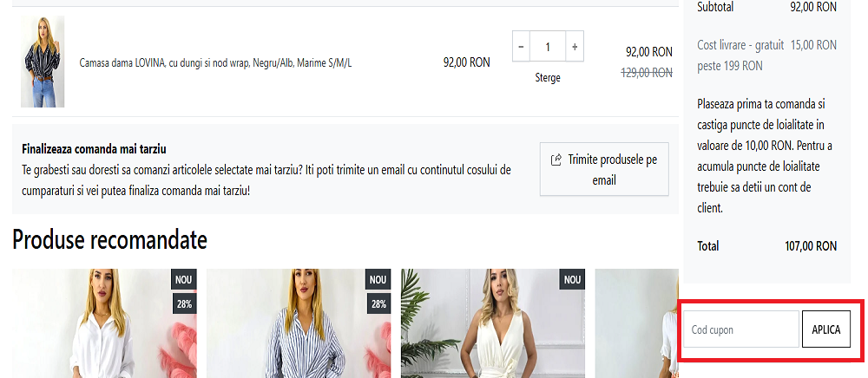Screen dimensions: 868x378
Task: Open the Camasa dama LOVINA product name
Action: 215,62
